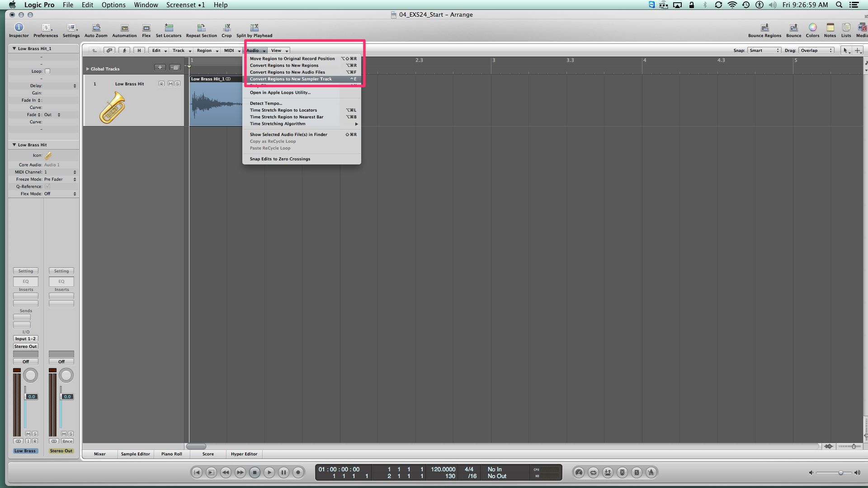The width and height of the screenshot is (868, 488).
Task: Click the Bounce Regions icon
Action: (764, 30)
